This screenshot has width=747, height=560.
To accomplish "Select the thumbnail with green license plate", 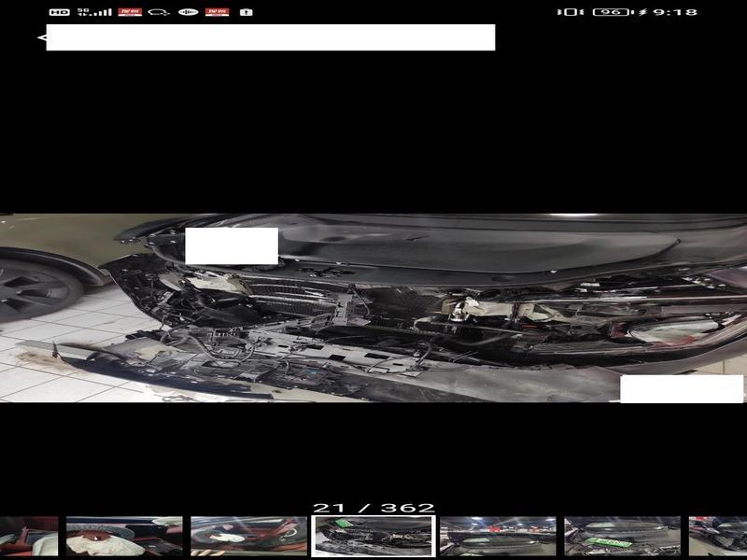I will [x=622, y=536].
